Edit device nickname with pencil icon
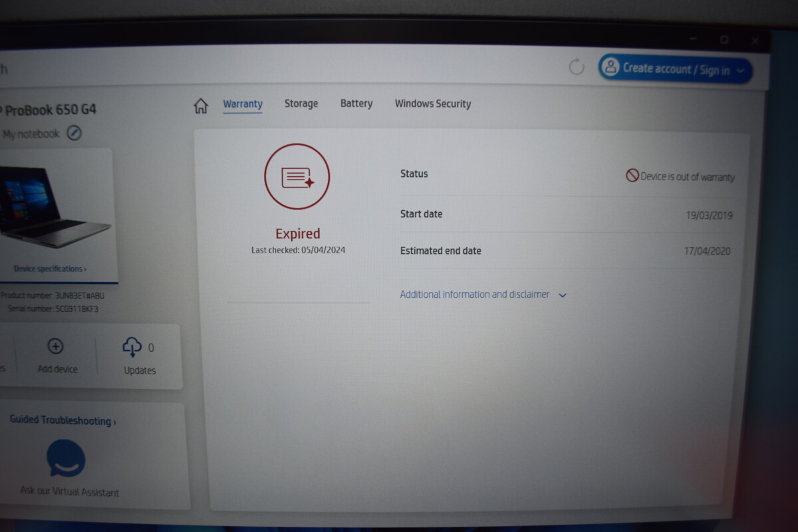The image size is (798, 532). 74,134
